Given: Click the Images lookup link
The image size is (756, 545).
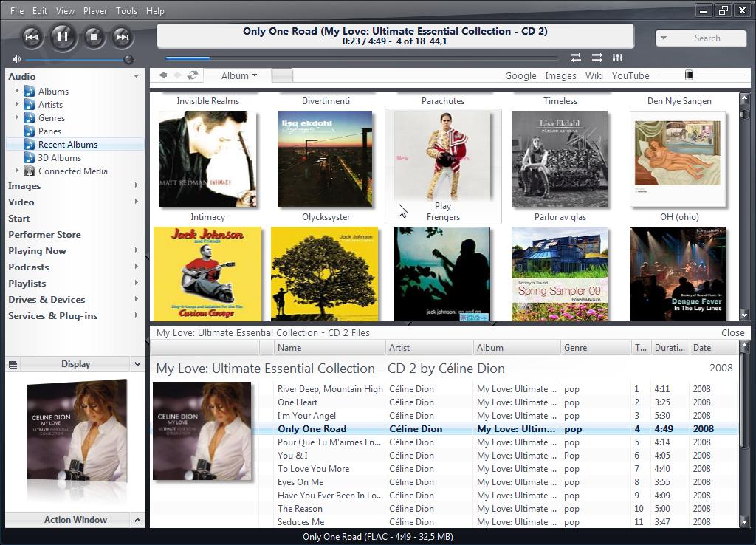Looking at the screenshot, I should (560, 76).
